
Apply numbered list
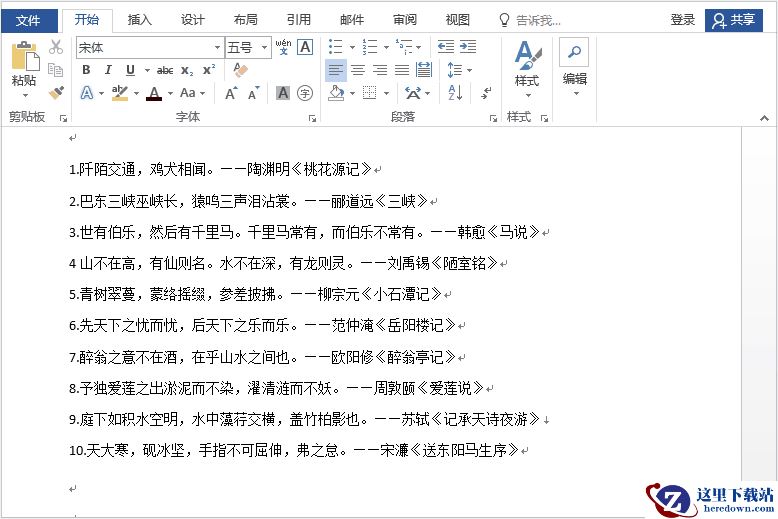tap(370, 47)
